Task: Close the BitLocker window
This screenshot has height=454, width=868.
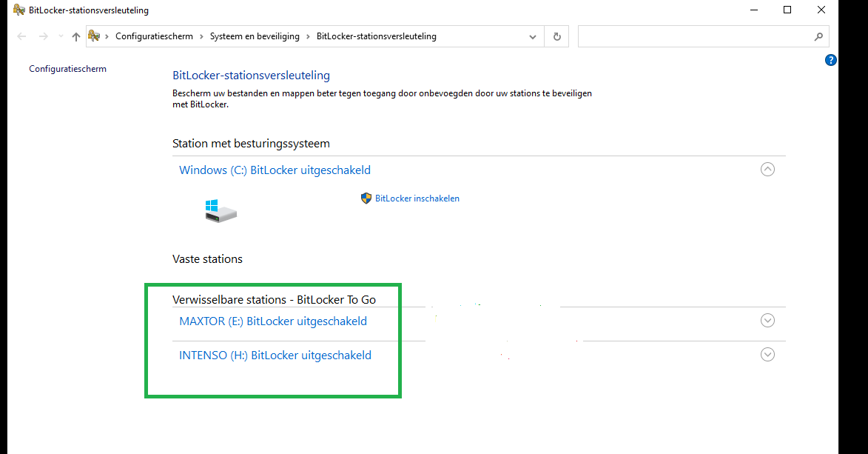Action: (821, 10)
